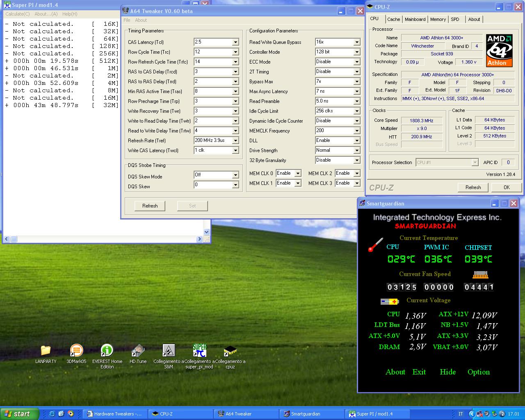The image size is (525, 420).
Task: Open the Start menu
Action: pos(20,414)
